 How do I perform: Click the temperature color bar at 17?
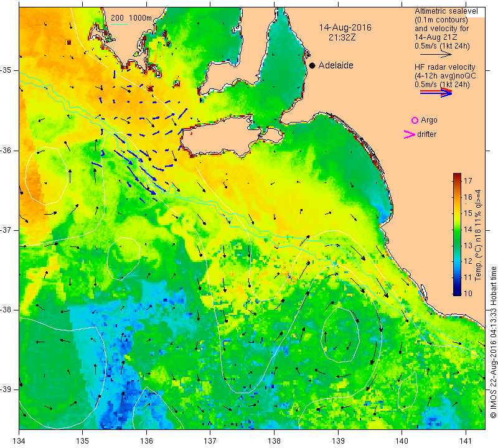click(x=457, y=180)
